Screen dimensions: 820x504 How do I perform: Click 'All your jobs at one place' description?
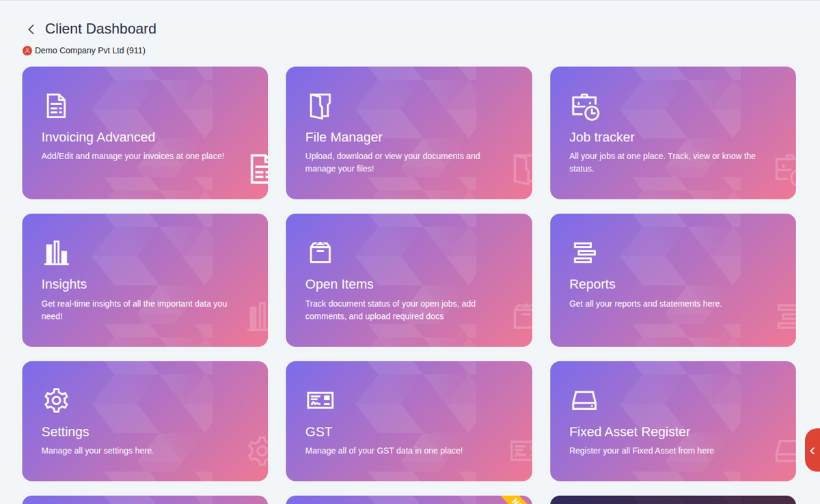662,163
